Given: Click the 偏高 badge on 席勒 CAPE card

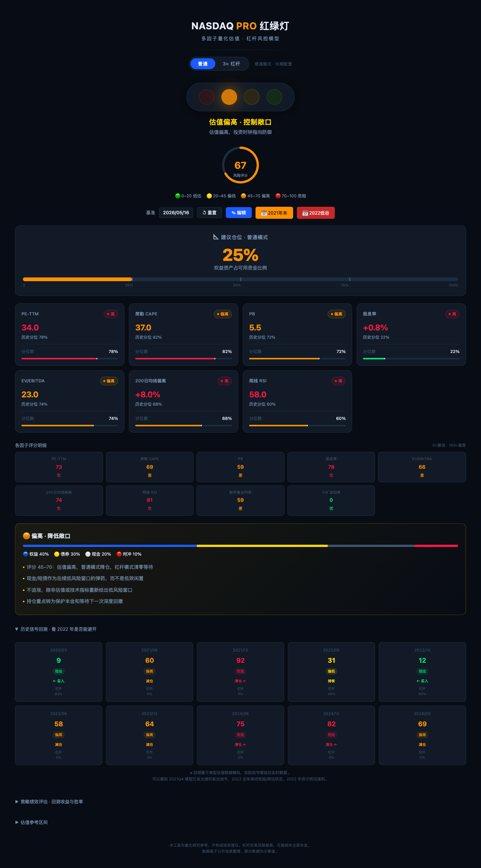Looking at the screenshot, I should 223,314.
